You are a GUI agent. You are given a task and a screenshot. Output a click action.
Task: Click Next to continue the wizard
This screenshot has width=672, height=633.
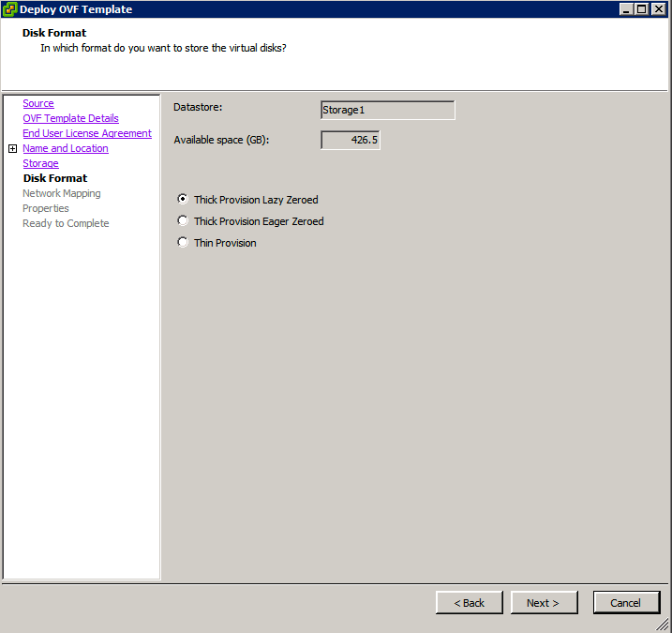pyautogui.click(x=544, y=603)
